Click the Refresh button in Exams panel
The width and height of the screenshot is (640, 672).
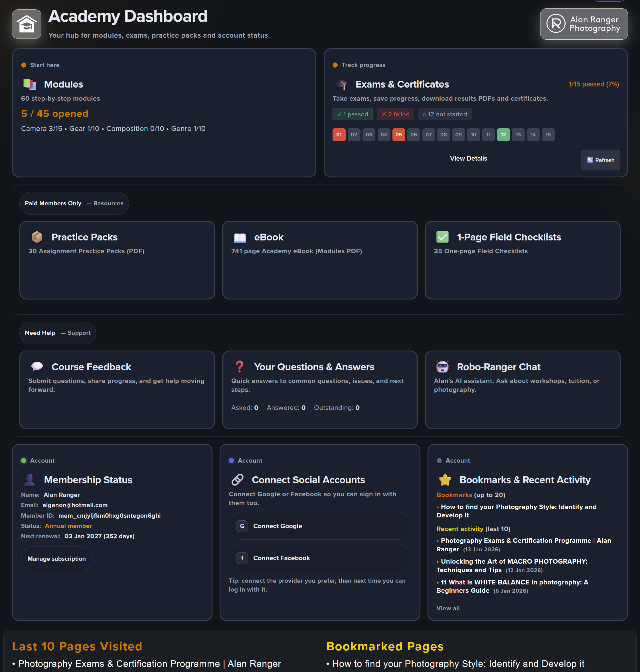pyautogui.click(x=600, y=160)
